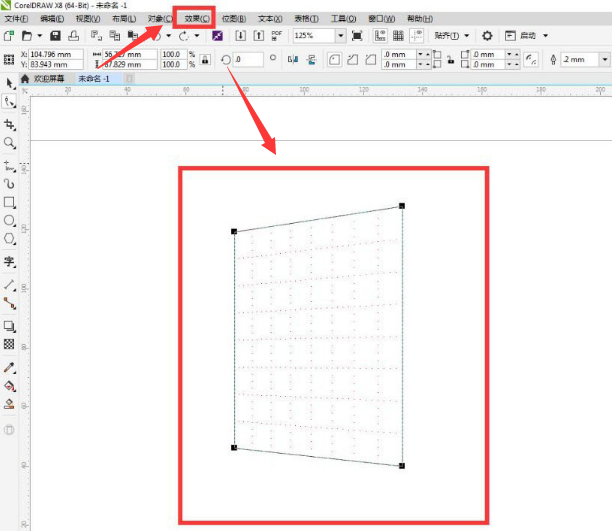Open the 125% zoom level dropdown
Viewport: 612px width, 531px height.
341,36
